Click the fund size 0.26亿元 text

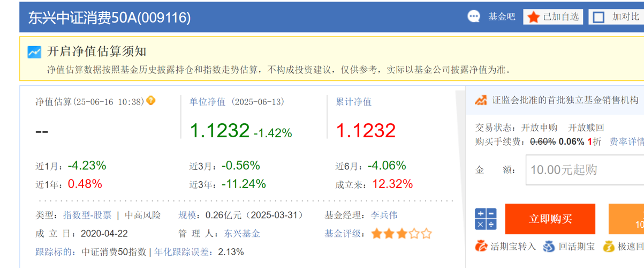[x=224, y=215]
